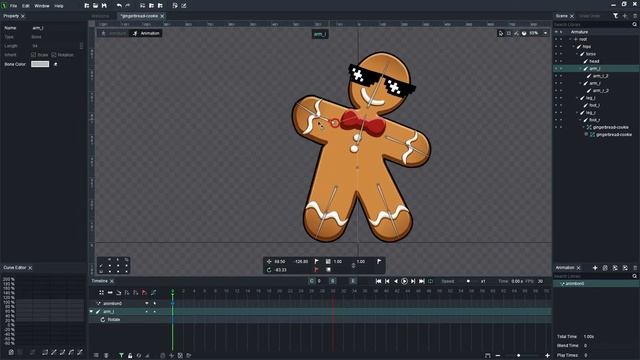Image resolution: width=640 pixels, height=360 pixels.
Task: Adjust the playback Speed slider
Action: (468, 281)
